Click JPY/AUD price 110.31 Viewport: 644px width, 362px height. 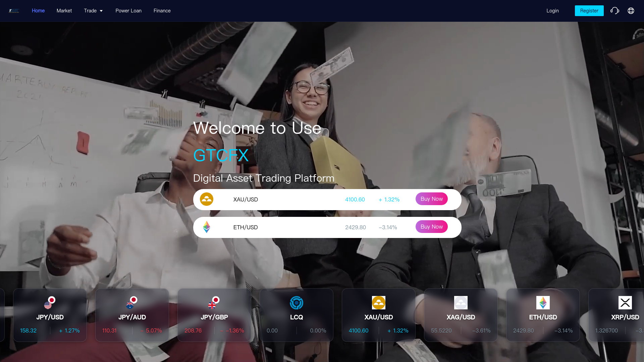point(109,330)
